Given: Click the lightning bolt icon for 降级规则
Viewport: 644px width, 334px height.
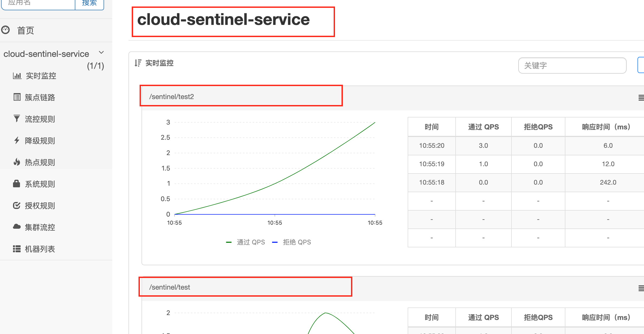Looking at the screenshot, I should (x=17, y=140).
